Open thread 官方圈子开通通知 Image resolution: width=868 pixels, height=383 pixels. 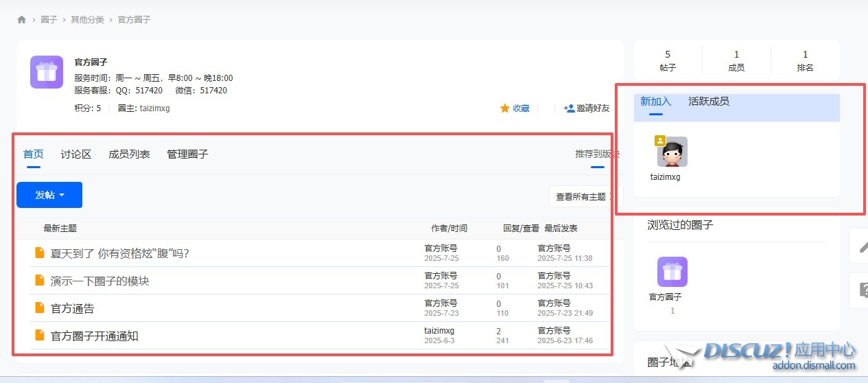click(x=95, y=336)
